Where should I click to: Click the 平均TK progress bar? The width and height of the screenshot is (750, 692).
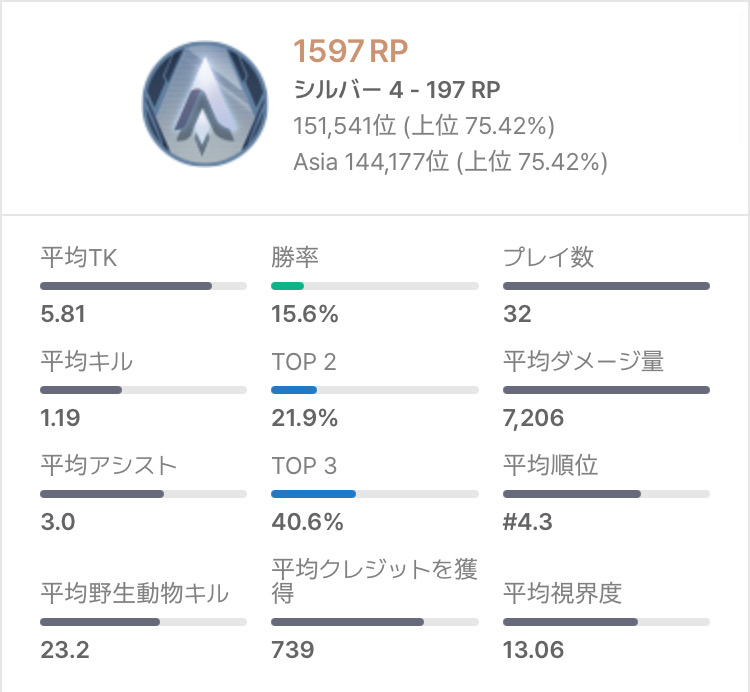(143, 286)
